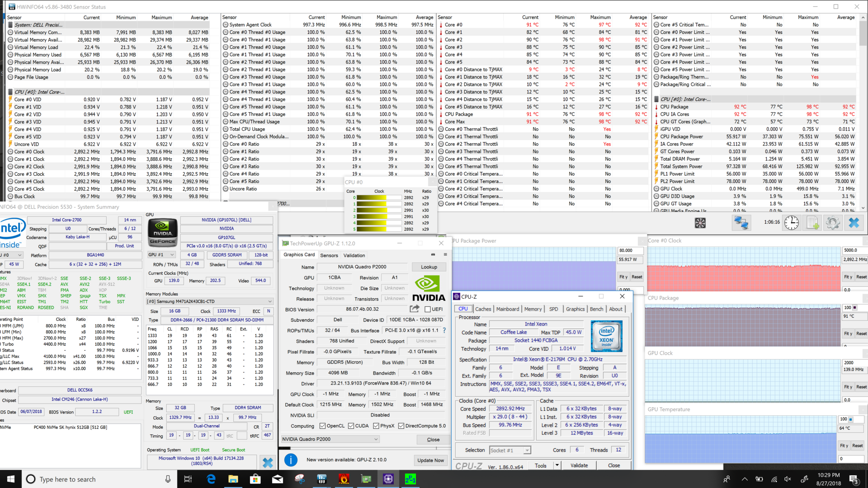Switch to CPU-Z Mainboard tab

pyautogui.click(x=507, y=309)
